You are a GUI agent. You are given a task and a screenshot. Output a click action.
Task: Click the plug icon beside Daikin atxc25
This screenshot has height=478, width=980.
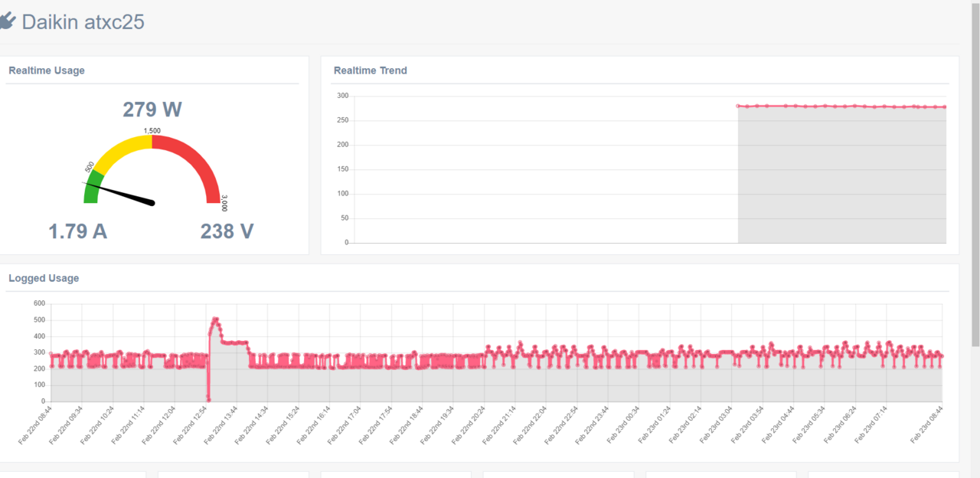point(7,21)
